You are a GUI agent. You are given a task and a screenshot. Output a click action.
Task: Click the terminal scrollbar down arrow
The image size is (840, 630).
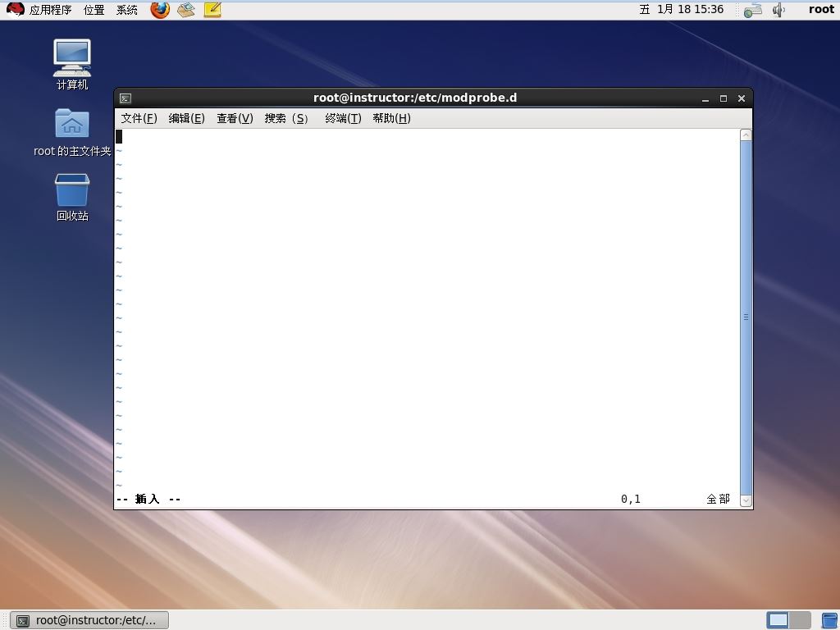(746, 500)
